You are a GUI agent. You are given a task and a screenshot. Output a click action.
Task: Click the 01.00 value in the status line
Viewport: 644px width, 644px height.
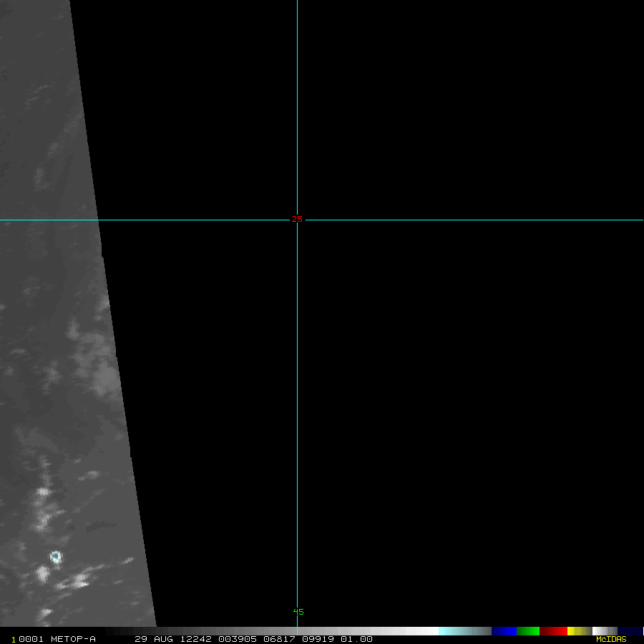coord(356,639)
